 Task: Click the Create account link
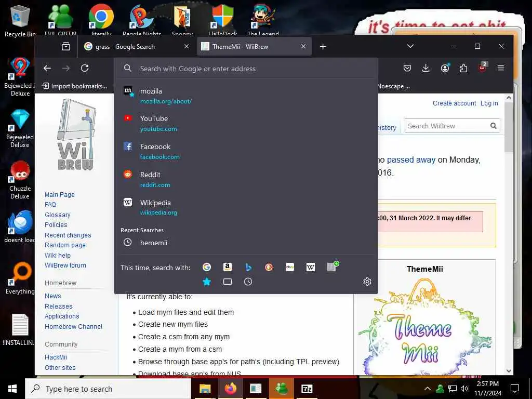coord(454,103)
